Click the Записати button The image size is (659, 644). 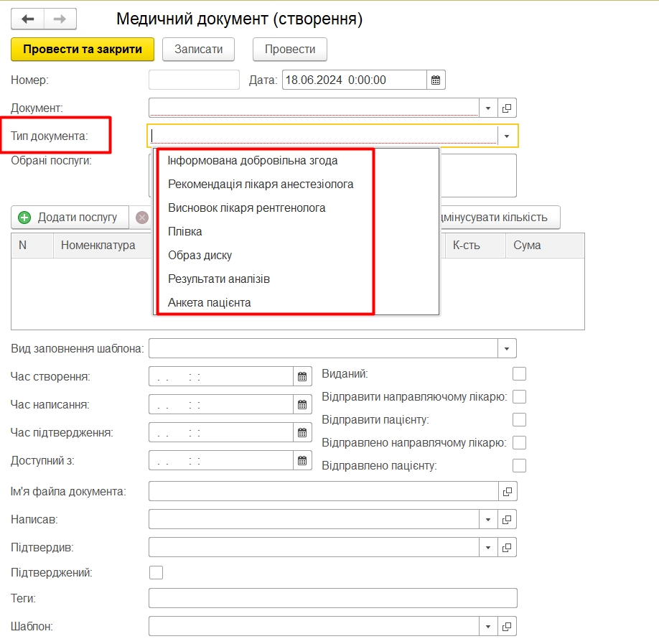[x=199, y=50]
